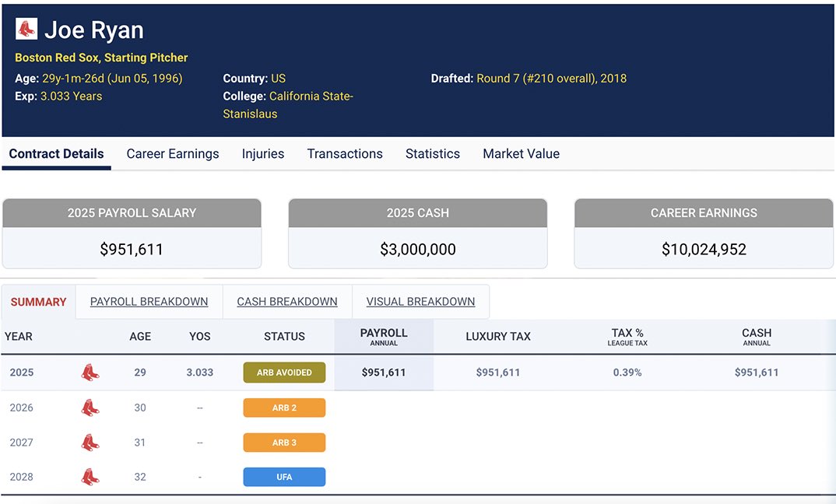Image resolution: width=836 pixels, height=504 pixels.
Task: Open the Cash Breakdown sub-tab
Action: [x=287, y=302]
